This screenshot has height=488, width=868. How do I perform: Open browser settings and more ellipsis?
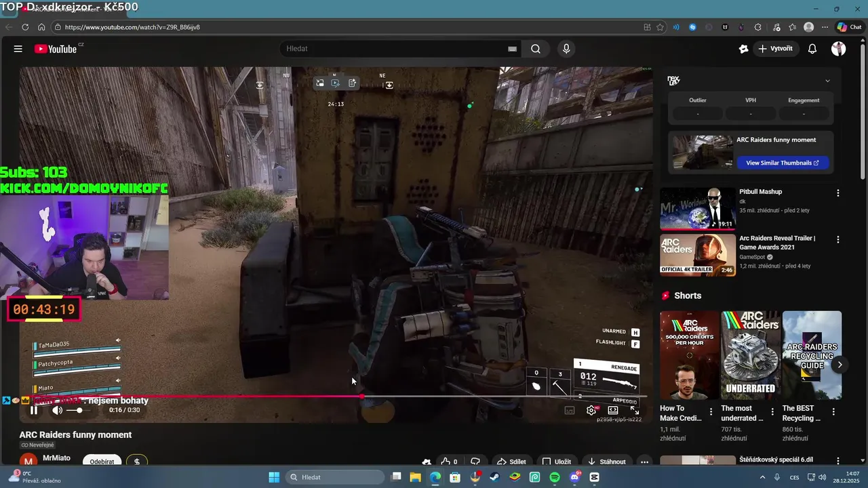(825, 27)
